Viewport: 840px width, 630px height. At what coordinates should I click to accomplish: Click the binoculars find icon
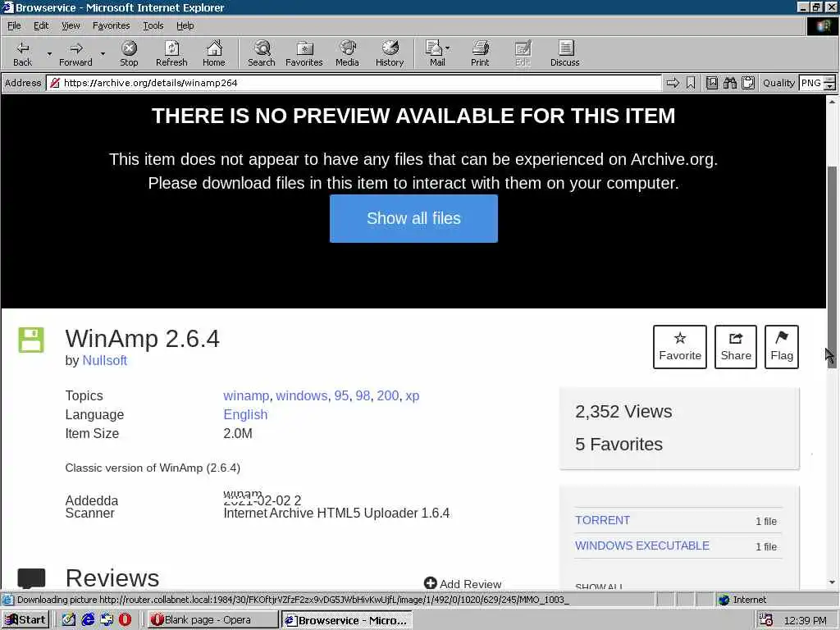[x=729, y=83]
